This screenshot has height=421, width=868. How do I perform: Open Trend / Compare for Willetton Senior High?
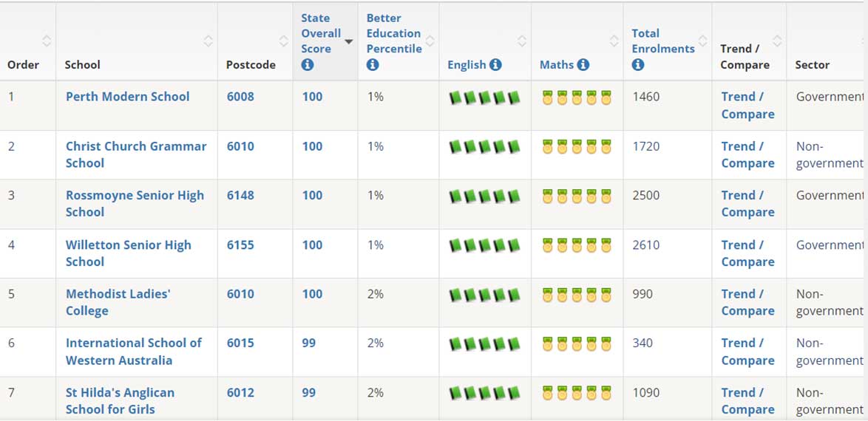coord(747,253)
